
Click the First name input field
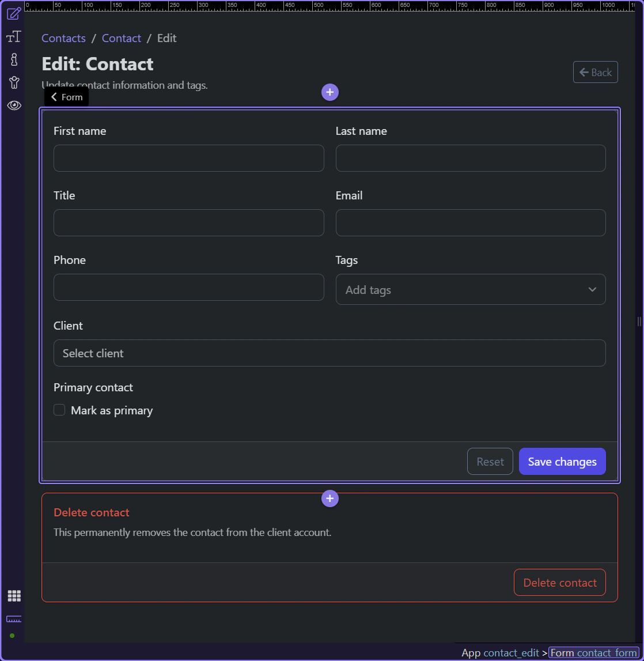coord(188,158)
